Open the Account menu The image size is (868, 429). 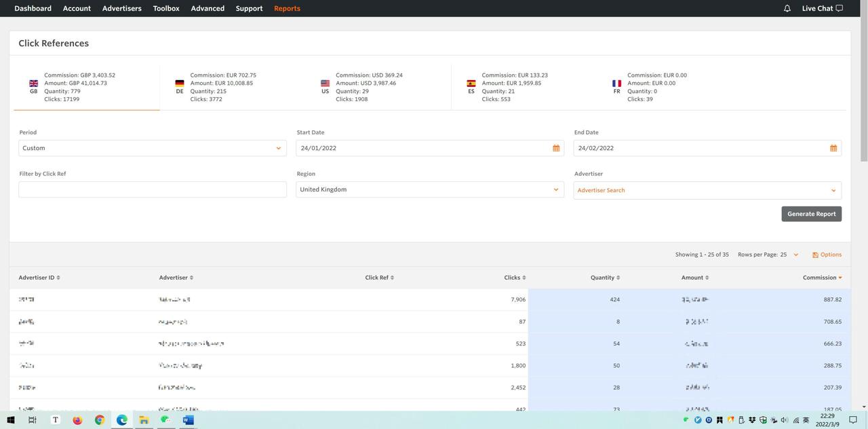coord(77,8)
